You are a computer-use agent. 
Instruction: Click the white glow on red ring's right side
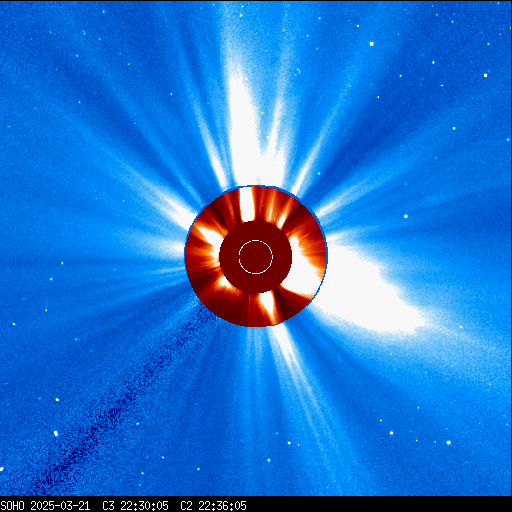tap(302, 267)
